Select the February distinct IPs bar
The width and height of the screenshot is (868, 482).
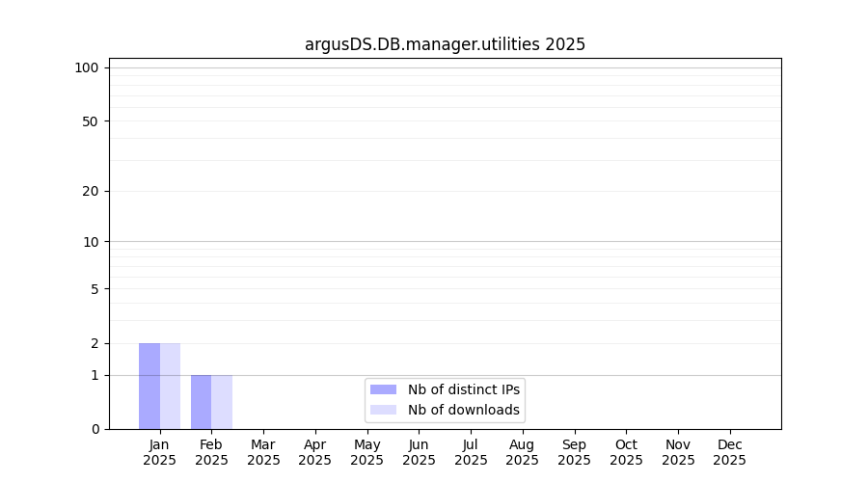point(201,402)
